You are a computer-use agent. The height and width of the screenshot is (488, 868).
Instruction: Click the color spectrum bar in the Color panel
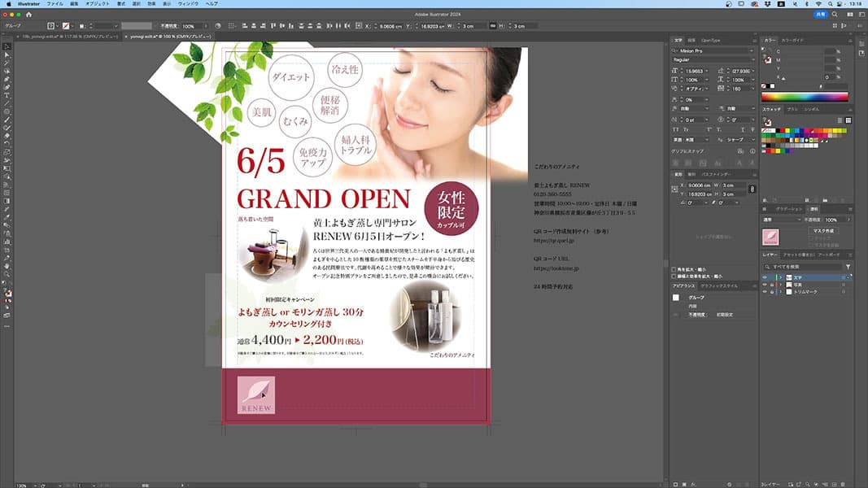pos(804,97)
